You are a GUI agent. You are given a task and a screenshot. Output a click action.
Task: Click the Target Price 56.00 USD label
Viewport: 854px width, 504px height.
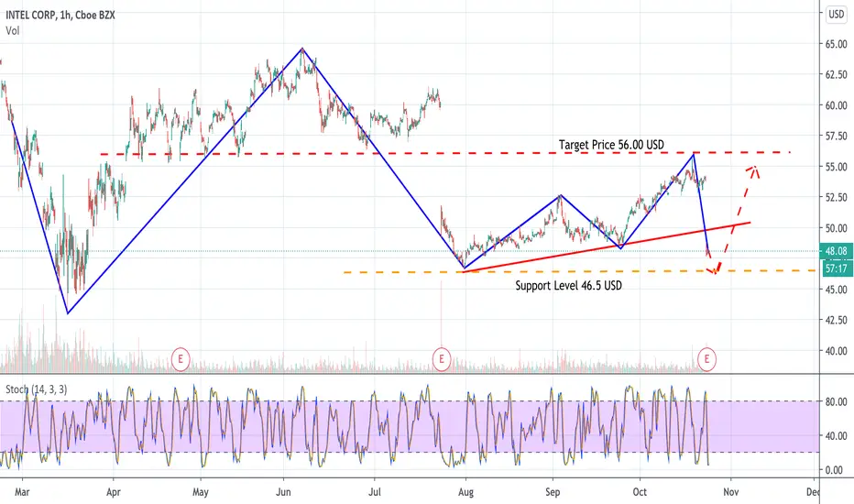click(x=611, y=145)
